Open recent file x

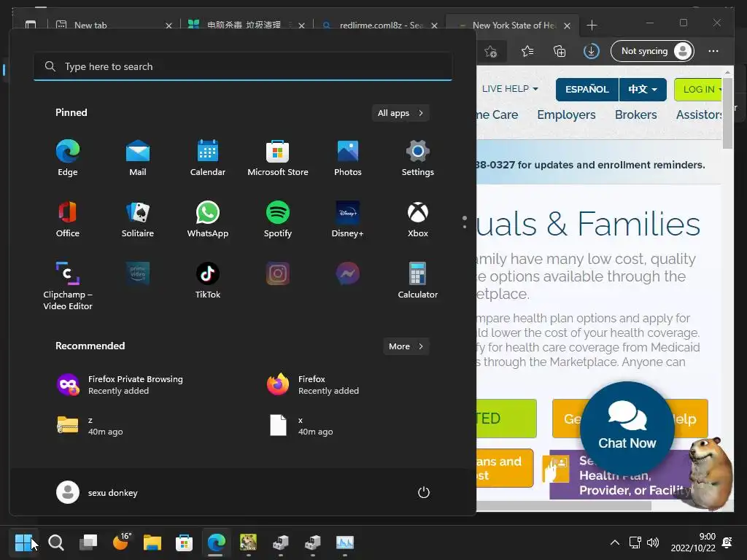[301, 426]
